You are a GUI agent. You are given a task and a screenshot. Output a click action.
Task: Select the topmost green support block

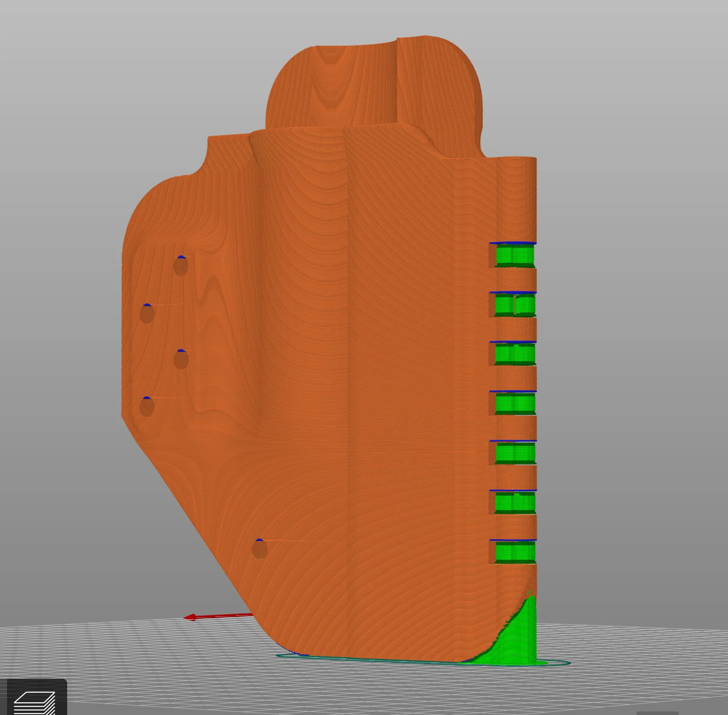pos(515,255)
